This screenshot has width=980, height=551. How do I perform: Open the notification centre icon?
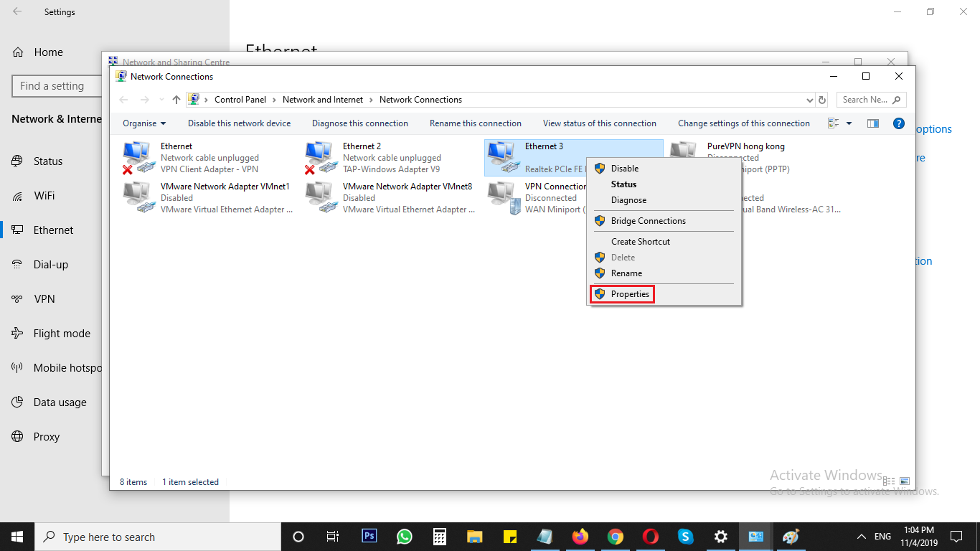point(956,537)
